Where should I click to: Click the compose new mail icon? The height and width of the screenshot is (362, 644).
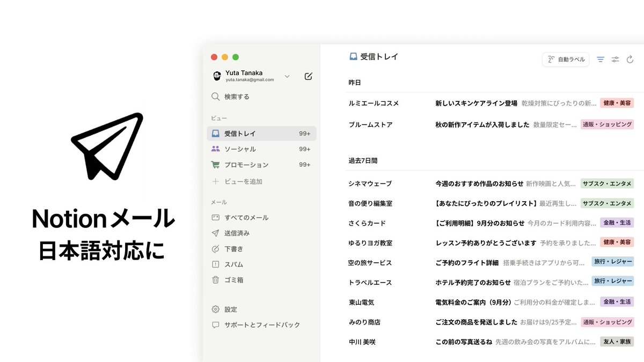(x=308, y=76)
